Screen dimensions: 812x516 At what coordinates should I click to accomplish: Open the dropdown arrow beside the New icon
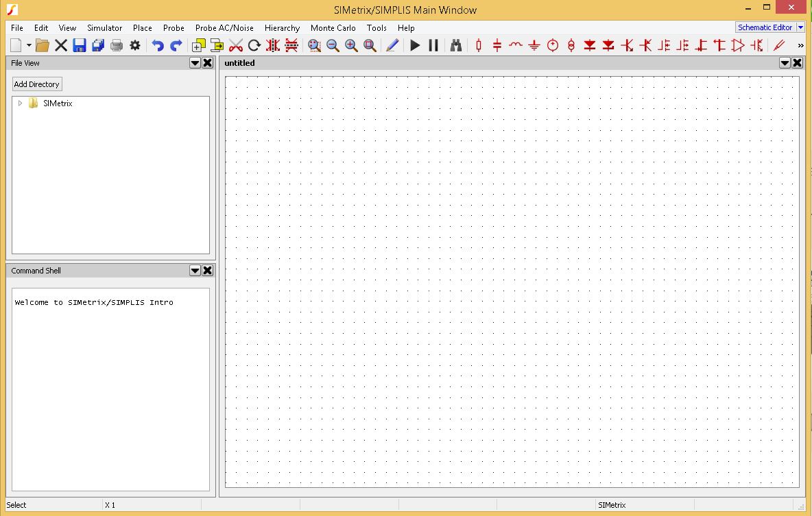[29, 45]
